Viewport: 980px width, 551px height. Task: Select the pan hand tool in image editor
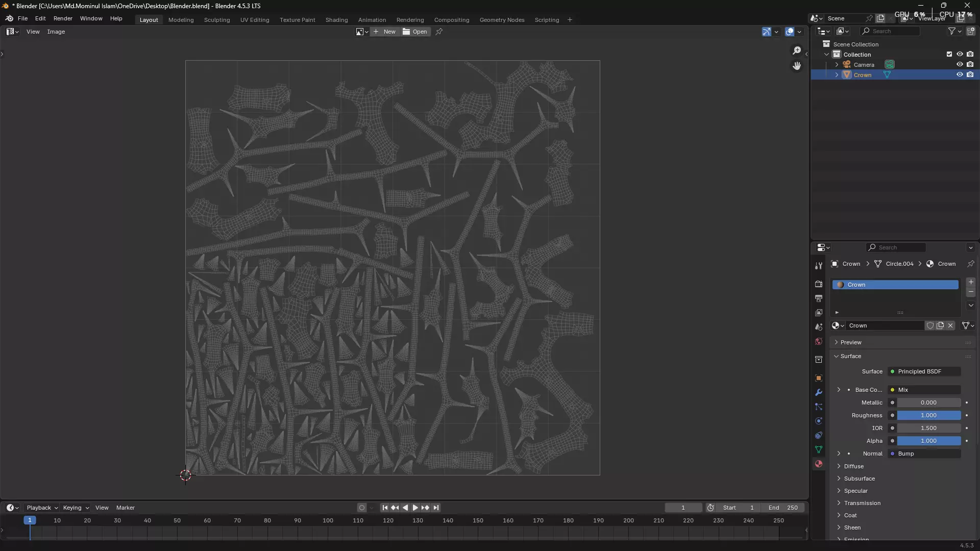pos(797,66)
